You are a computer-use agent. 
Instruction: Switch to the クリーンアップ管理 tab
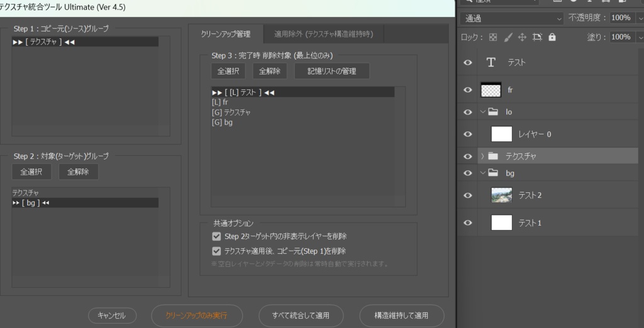tap(226, 34)
